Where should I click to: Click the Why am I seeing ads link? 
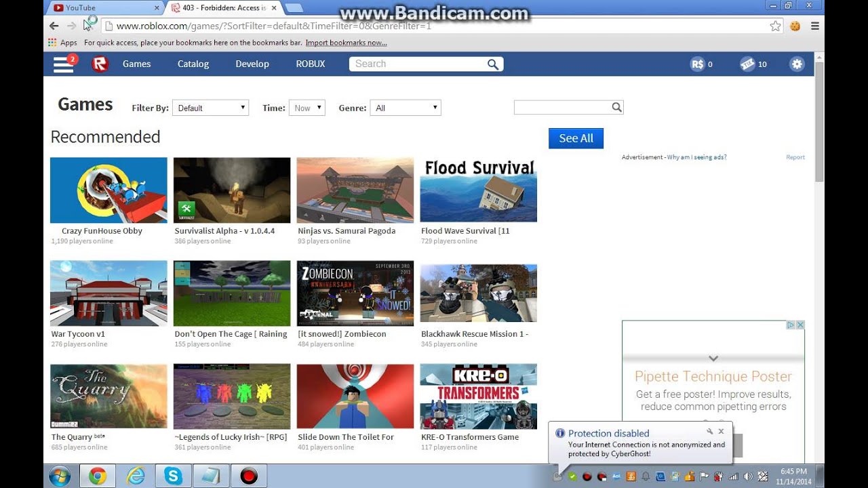tap(696, 157)
